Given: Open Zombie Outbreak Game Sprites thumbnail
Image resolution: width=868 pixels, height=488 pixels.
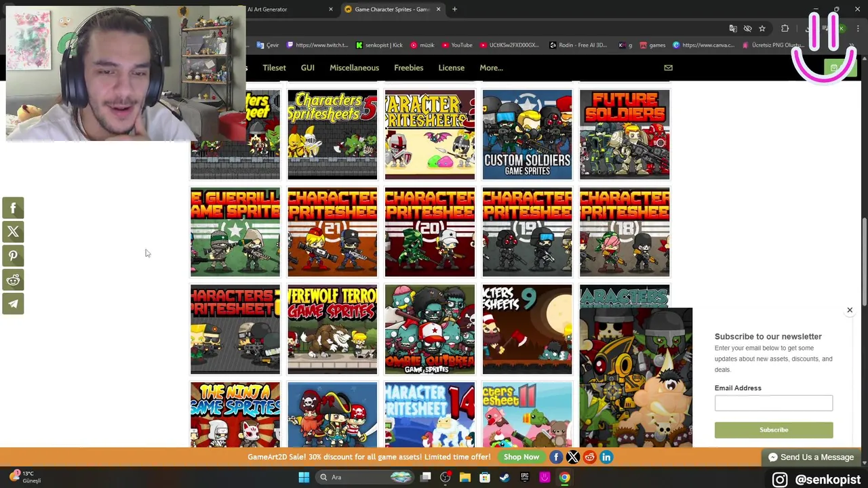Looking at the screenshot, I should point(430,329).
